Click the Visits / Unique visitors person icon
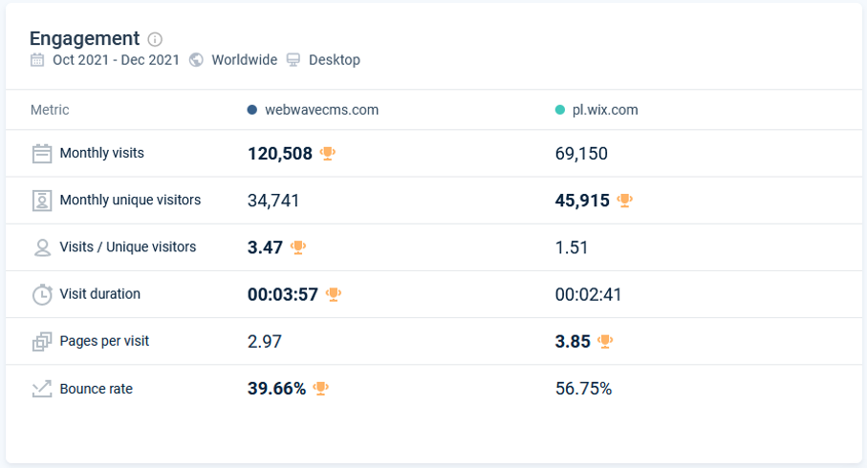Image resolution: width=868 pixels, height=468 pixels. coord(42,247)
